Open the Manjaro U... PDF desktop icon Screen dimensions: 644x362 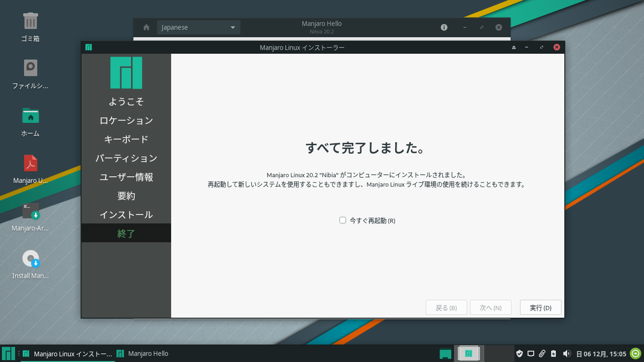(x=30, y=163)
